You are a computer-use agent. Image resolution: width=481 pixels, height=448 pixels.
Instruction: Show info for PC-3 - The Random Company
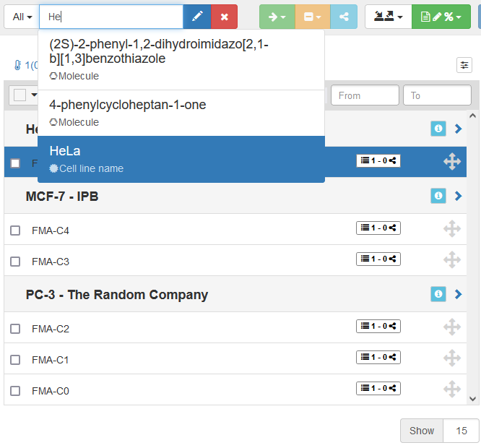(438, 294)
